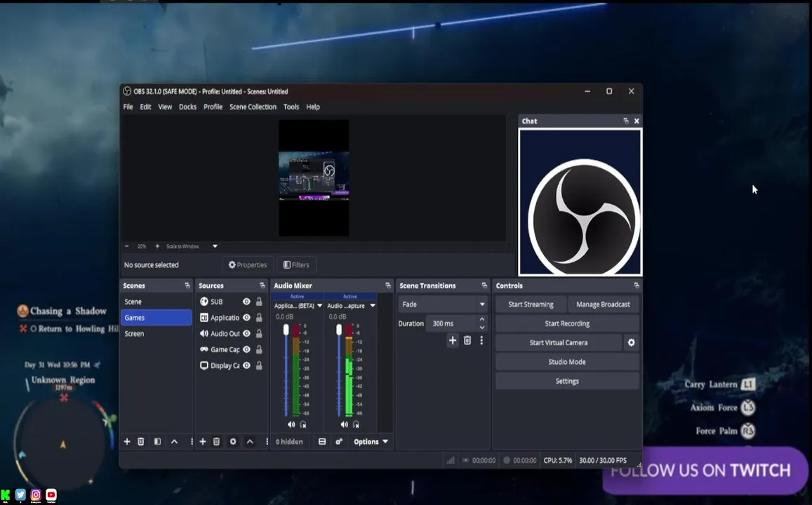The height and width of the screenshot is (505, 812).
Task: Open Sources toolbar overflow menu dots
Action: pyautogui.click(x=267, y=441)
